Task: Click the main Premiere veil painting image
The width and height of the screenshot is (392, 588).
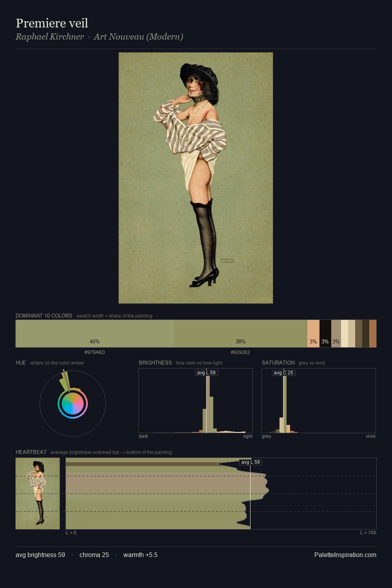Action: (196, 178)
